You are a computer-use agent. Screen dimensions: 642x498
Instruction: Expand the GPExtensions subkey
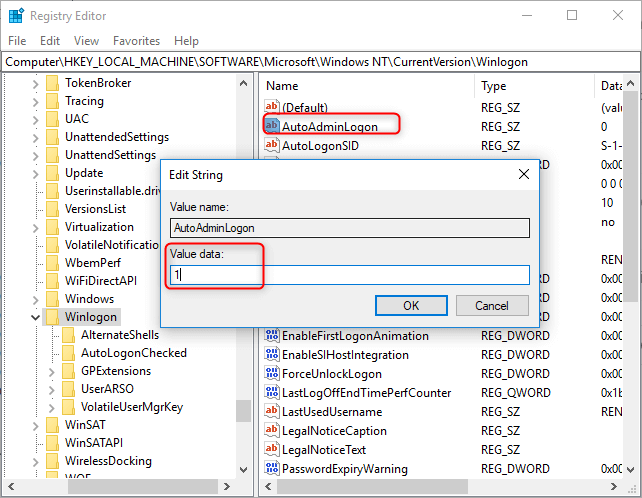(x=52, y=371)
